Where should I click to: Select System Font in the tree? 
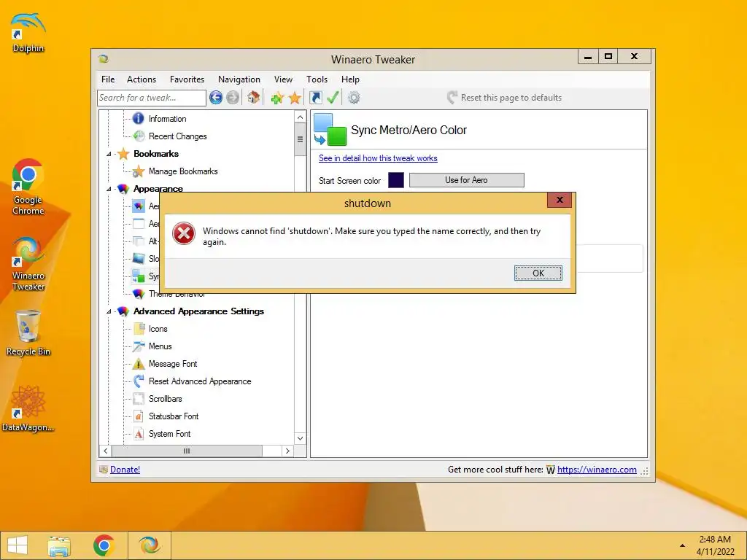coord(169,434)
